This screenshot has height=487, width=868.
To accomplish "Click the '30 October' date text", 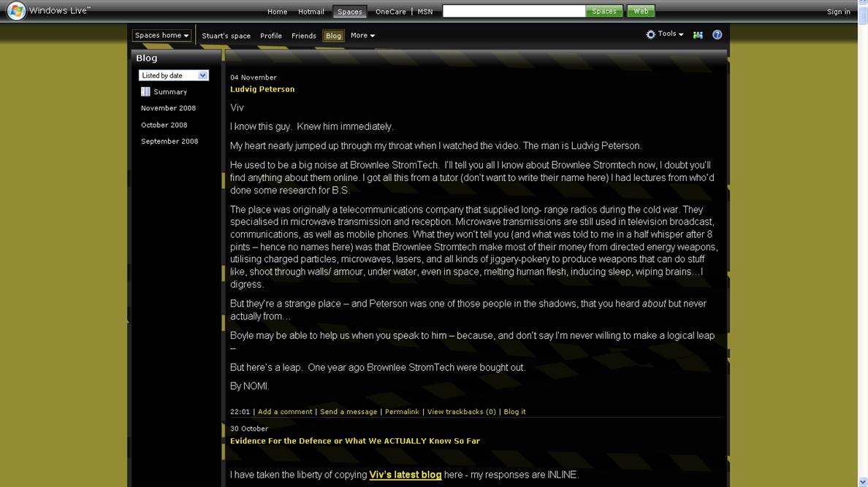I will [x=249, y=429].
